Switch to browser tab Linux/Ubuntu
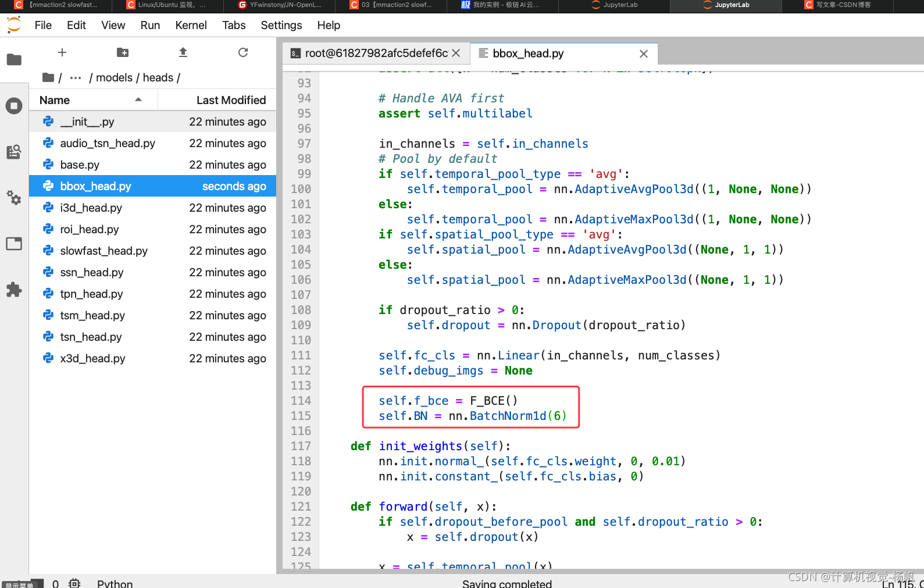The image size is (924, 588). point(166,5)
